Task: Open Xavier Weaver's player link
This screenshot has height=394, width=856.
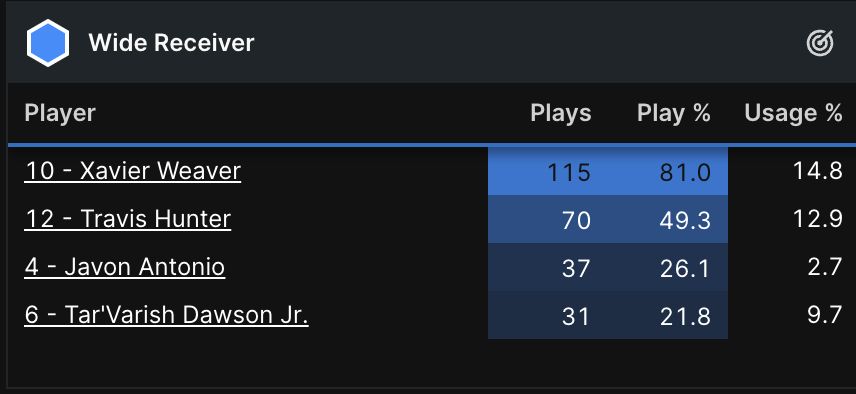Action: (x=133, y=171)
